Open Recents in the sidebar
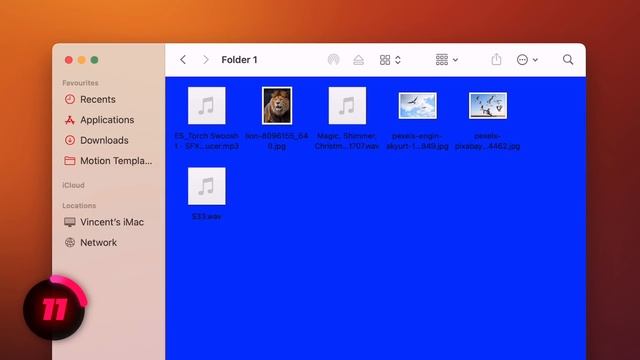Image resolution: width=640 pixels, height=360 pixels. [98, 99]
